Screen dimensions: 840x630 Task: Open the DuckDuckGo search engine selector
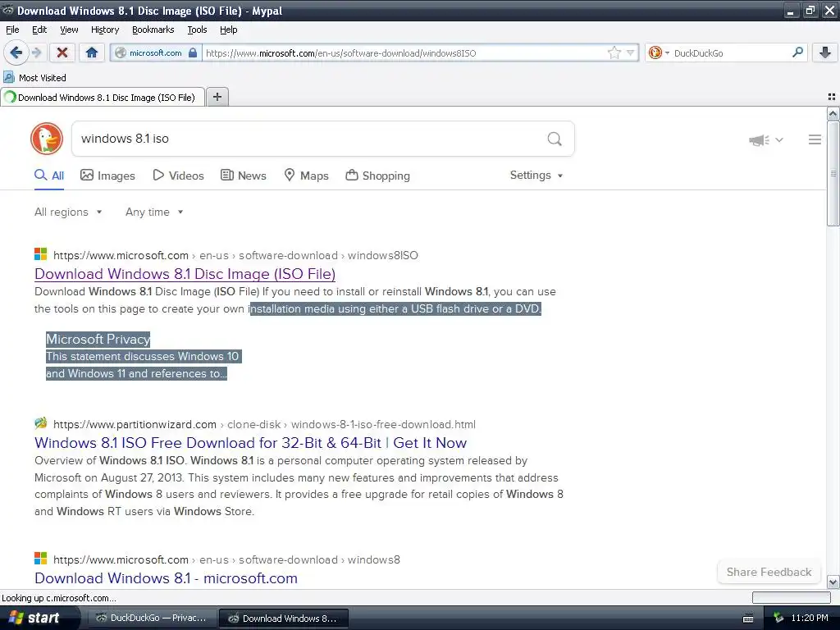click(659, 52)
